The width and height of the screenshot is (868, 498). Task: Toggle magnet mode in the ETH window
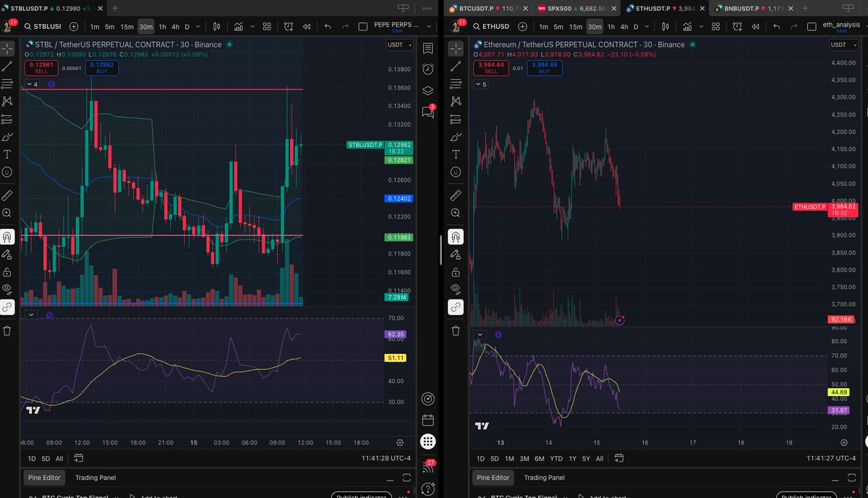pyautogui.click(x=456, y=237)
